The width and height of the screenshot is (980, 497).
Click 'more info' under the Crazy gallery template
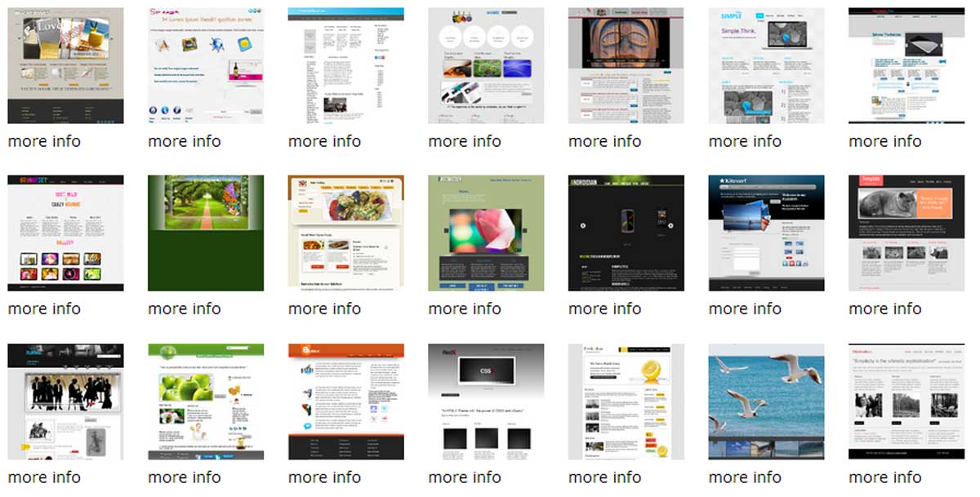click(x=44, y=308)
